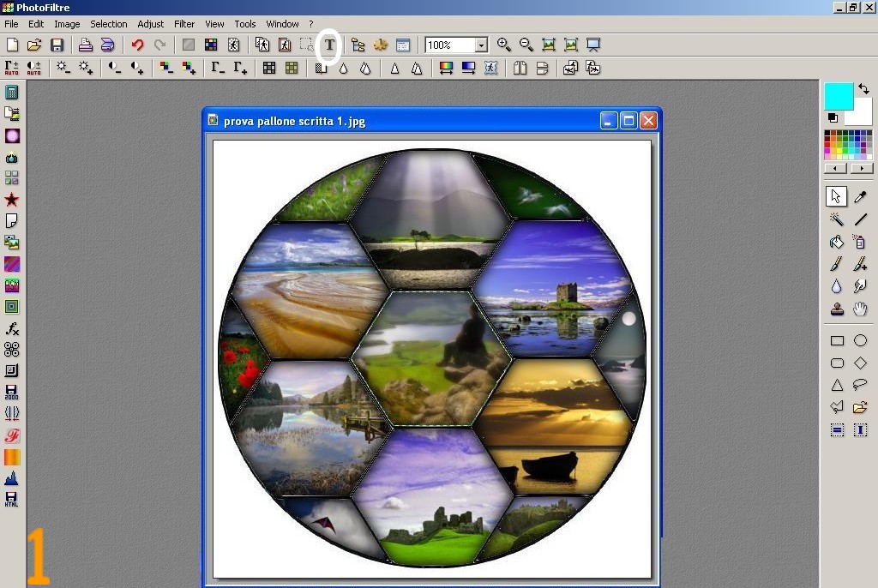This screenshot has height=588, width=878.
Task: Open the Filter menu
Action: pos(184,24)
